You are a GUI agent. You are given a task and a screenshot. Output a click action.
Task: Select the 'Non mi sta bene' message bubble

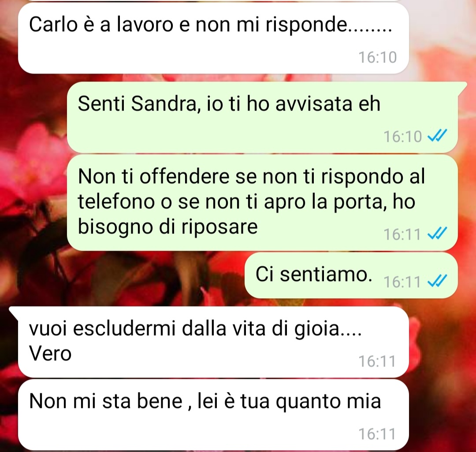213,415
